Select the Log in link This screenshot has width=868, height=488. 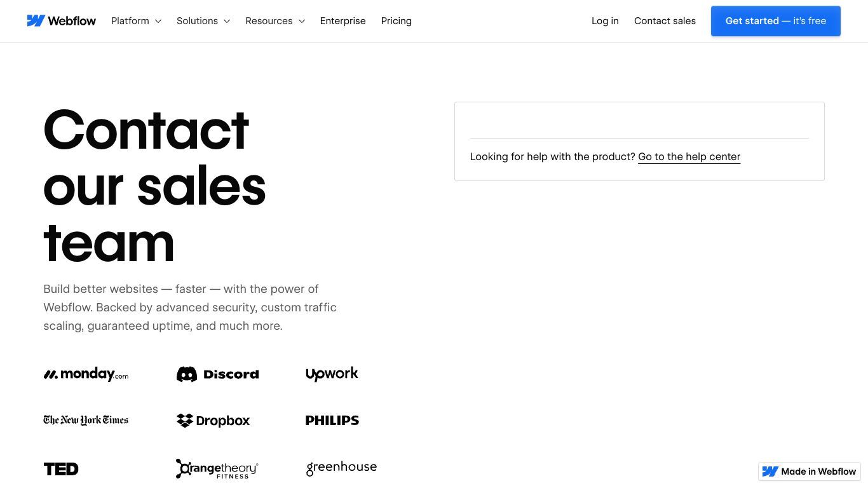(605, 21)
